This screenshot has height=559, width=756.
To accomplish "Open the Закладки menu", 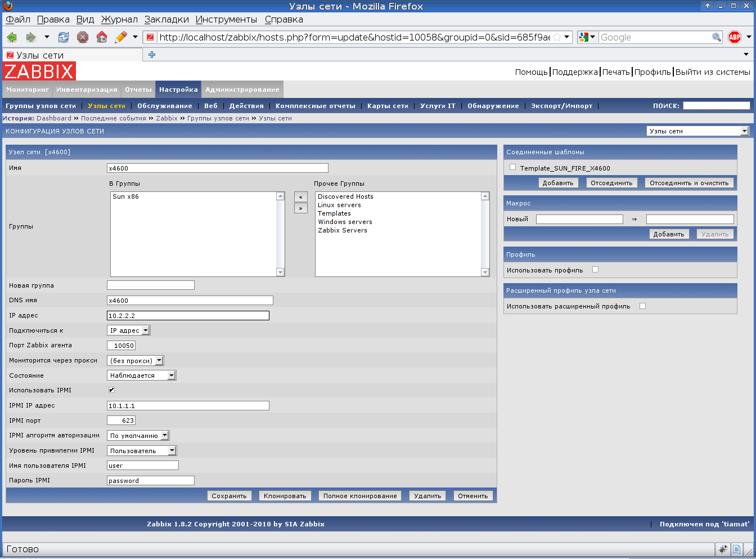I will point(166,19).
